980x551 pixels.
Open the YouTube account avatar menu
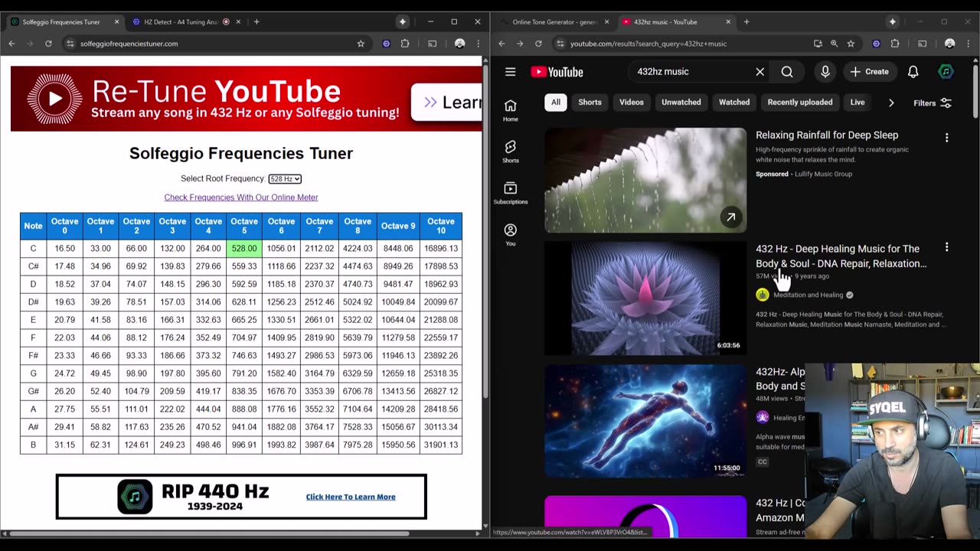pyautogui.click(x=946, y=72)
